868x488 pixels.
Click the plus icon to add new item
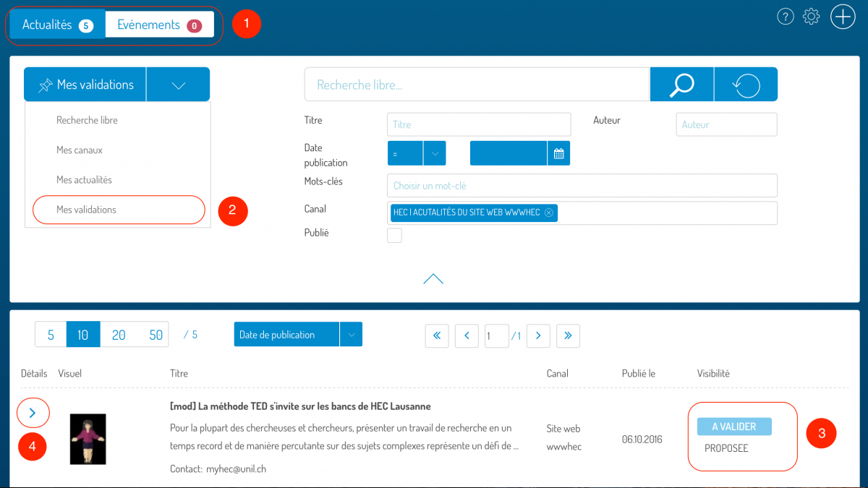coord(843,17)
